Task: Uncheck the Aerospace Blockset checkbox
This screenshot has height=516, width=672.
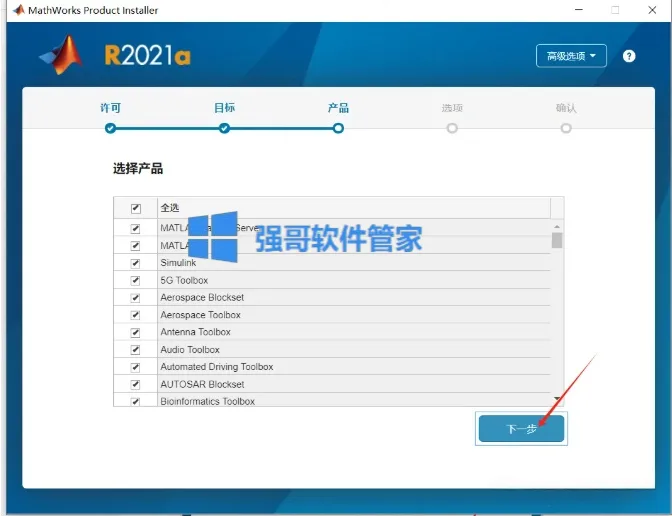Action: (135, 298)
